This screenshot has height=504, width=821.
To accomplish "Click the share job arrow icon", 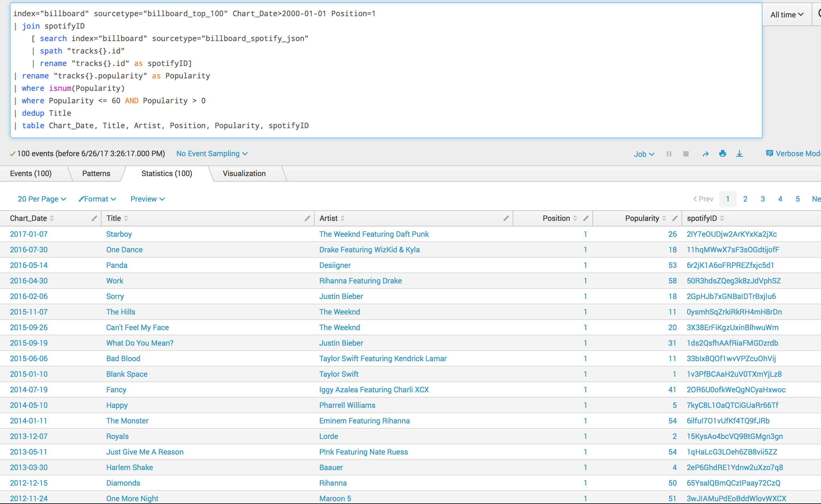I will point(705,154).
